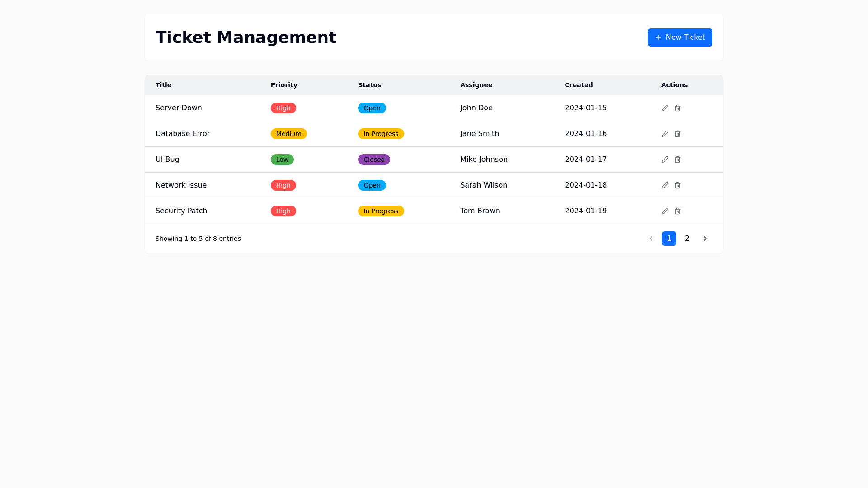Delete the Server Down ticket
The image size is (868, 488).
tap(678, 108)
